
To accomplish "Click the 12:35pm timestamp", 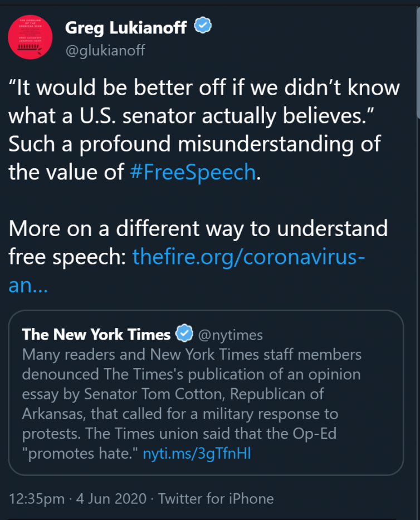I will 37,498.
